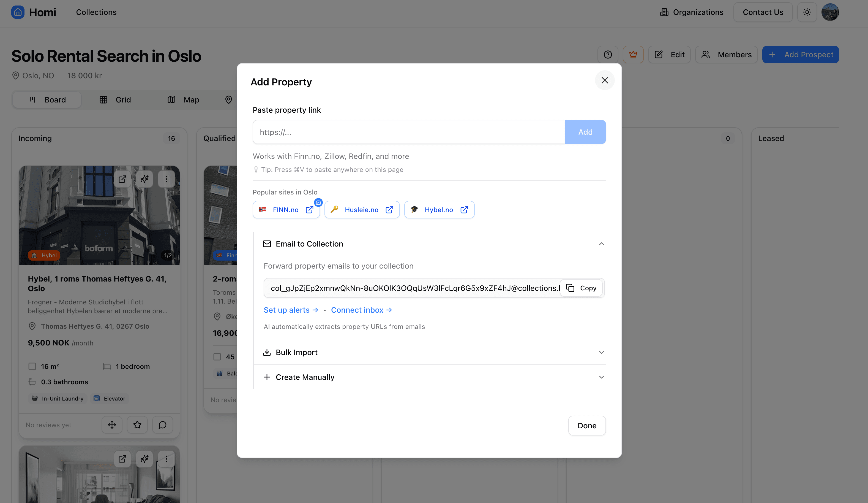868x503 pixels.
Task: Click the star favorite icon on first card
Action: coord(137,425)
